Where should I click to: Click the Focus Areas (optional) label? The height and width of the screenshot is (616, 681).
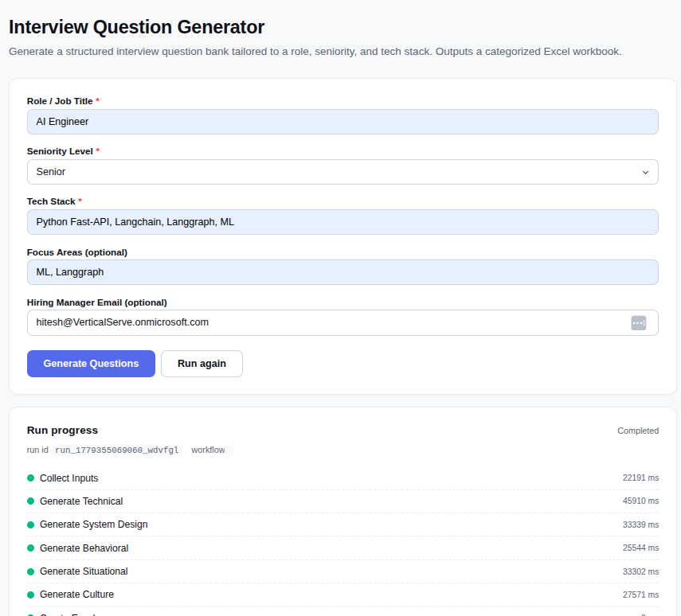pyautogui.click(x=77, y=252)
